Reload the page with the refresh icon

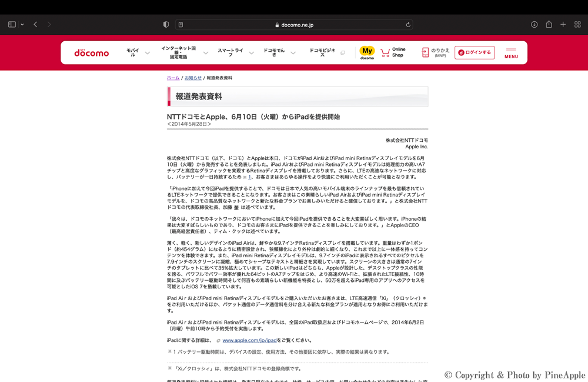[407, 25]
